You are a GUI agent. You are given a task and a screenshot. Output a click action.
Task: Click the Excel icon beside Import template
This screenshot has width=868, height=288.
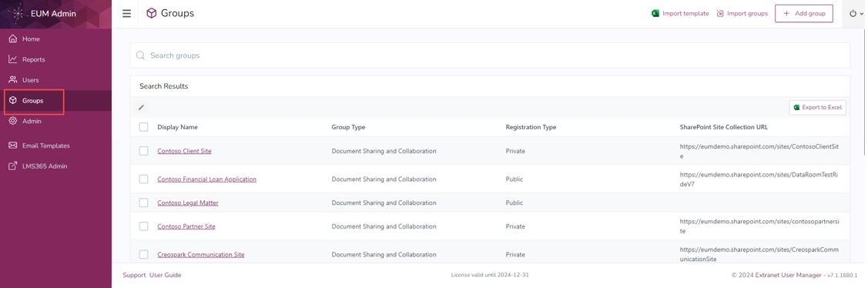[655, 13]
